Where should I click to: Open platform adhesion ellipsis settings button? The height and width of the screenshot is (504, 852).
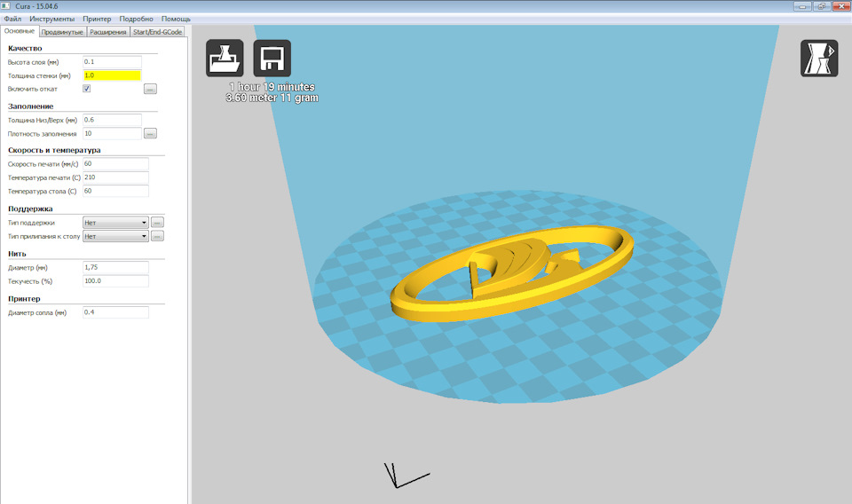[x=157, y=236]
